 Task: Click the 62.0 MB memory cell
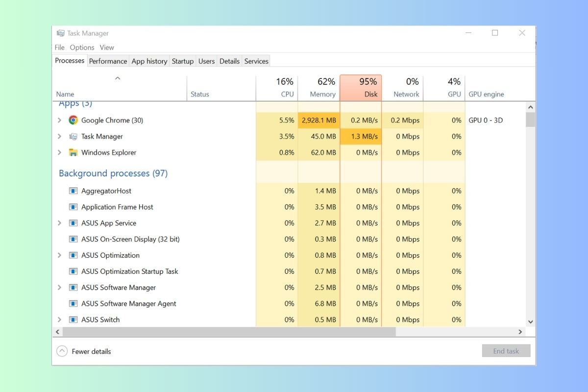[x=318, y=152]
